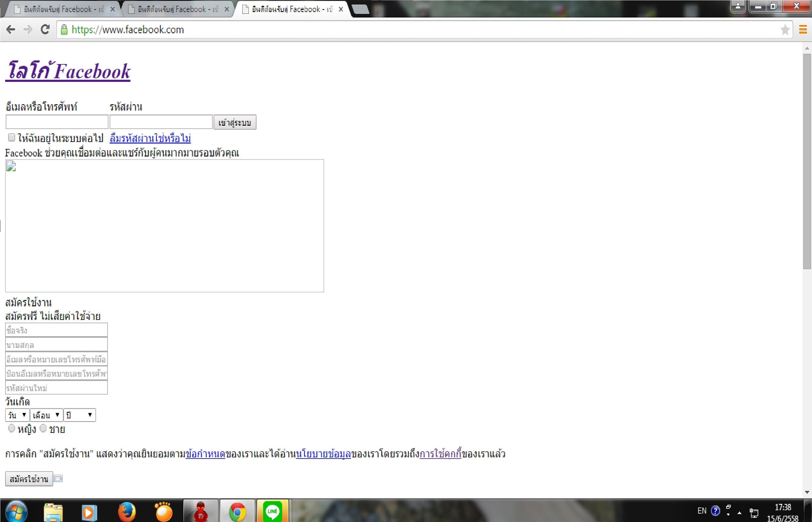812x522 pixels.
Task: Click the ชื่อจริง first name field
Action: (x=56, y=330)
